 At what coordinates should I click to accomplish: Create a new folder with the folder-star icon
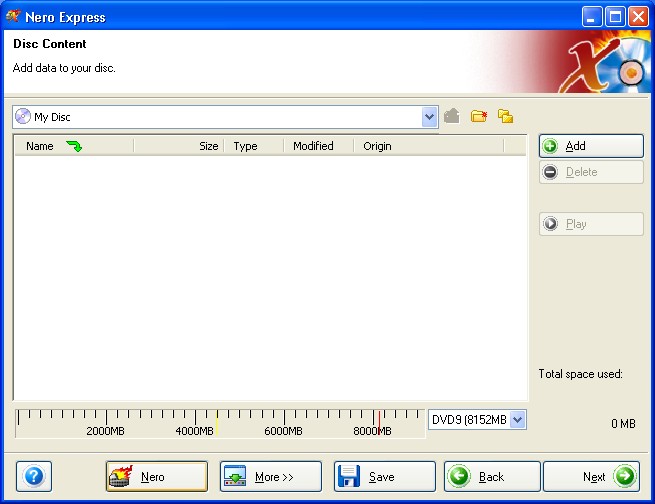point(479,116)
